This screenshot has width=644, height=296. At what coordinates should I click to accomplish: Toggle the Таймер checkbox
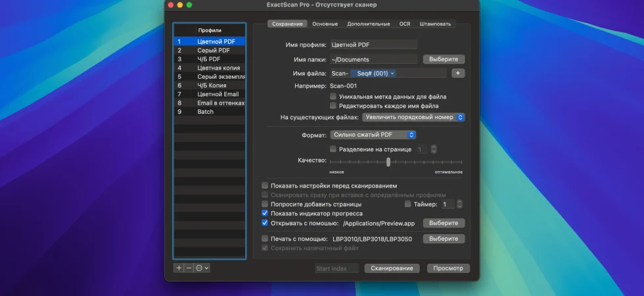pyautogui.click(x=407, y=204)
